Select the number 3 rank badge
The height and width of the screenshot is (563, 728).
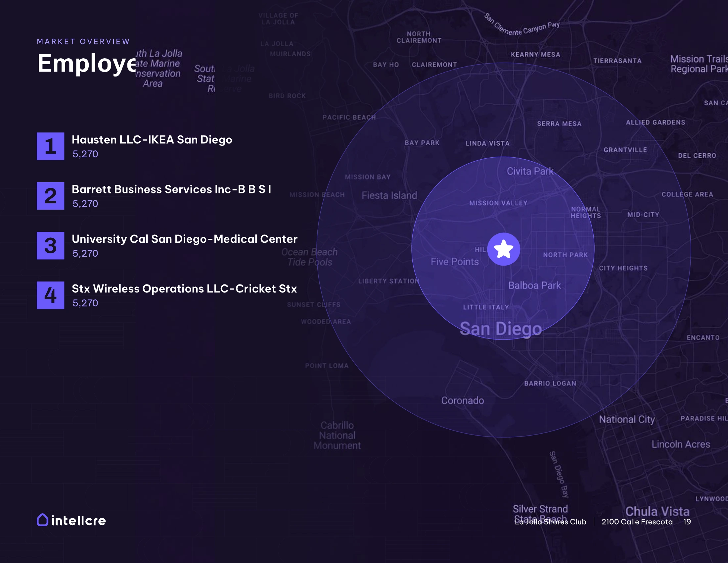(x=50, y=245)
